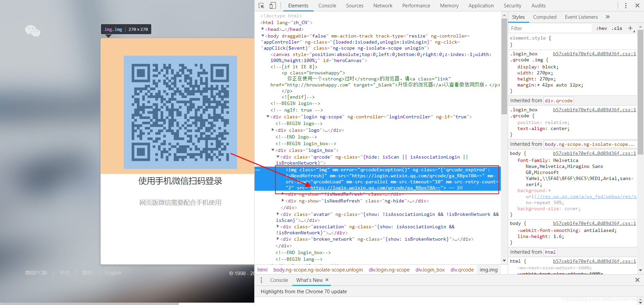Select the What's New drawer tab
The height and width of the screenshot is (305, 644).
point(309,280)
